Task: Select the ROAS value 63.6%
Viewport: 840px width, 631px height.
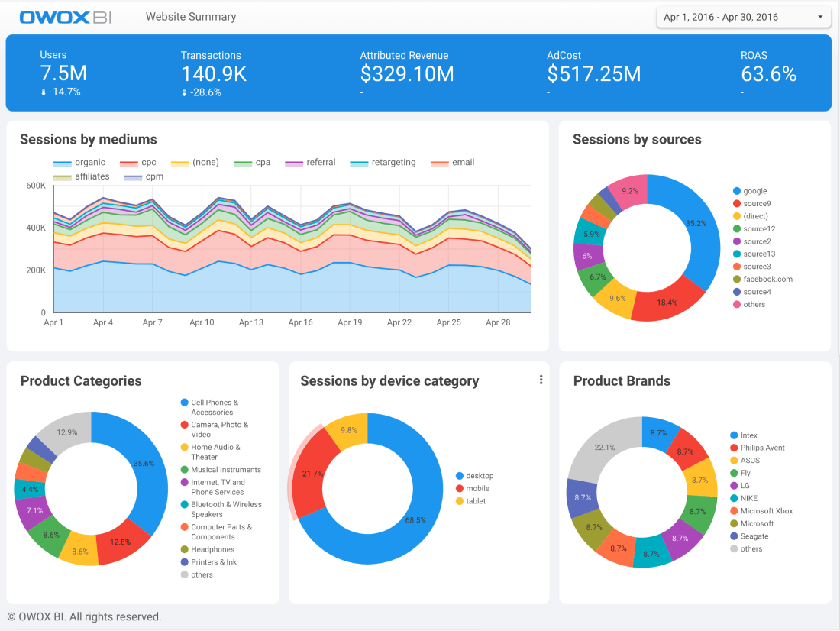Action: click(769, 74)
